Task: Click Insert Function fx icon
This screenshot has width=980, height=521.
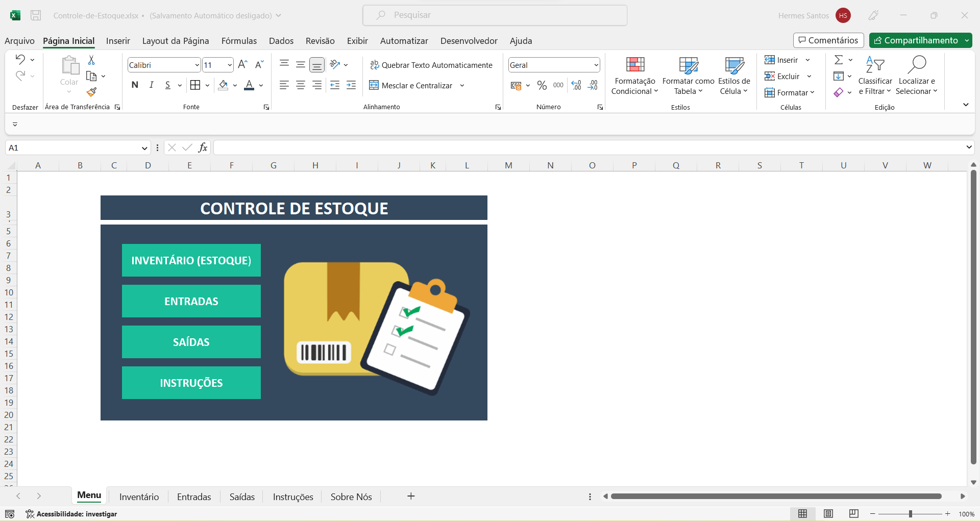Action: click(203, 147)
